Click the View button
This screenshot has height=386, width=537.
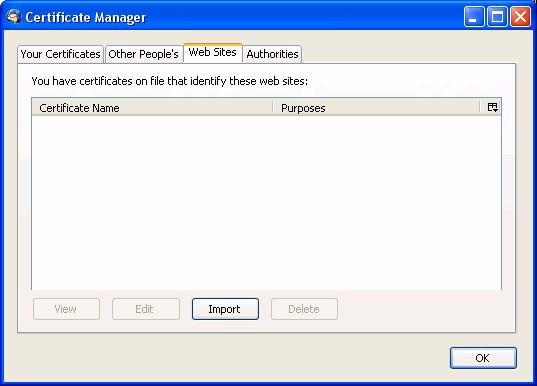click(66, 309)
